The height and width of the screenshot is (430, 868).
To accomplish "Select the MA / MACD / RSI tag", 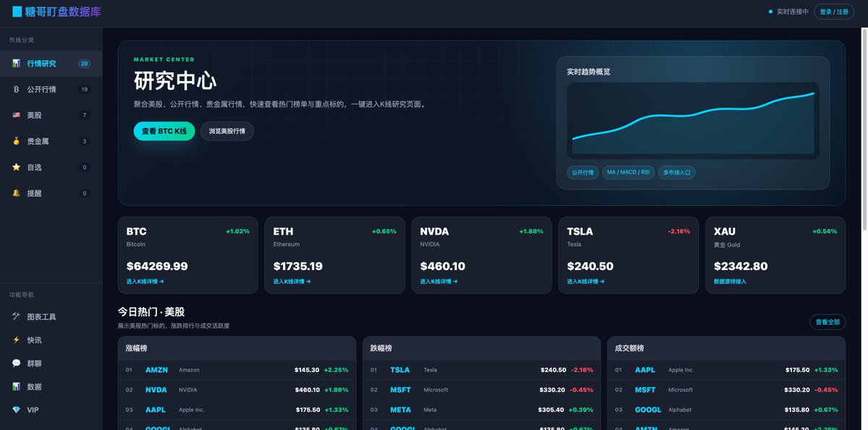I will point(628,172).
